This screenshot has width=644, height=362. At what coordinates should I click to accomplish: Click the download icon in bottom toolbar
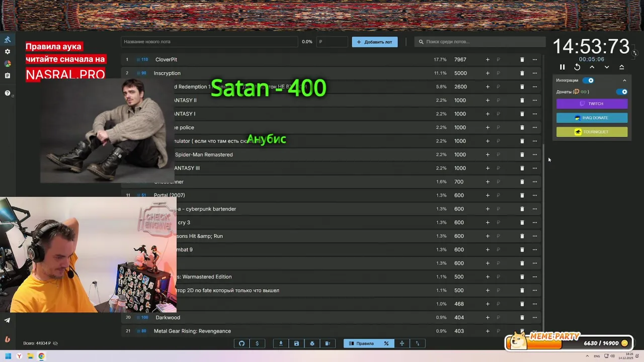coord(281,343)
